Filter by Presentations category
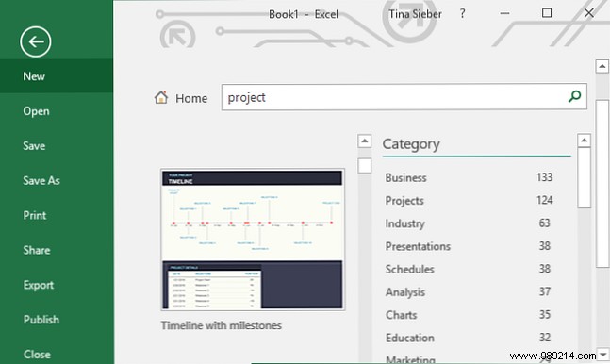This screenshot has width=610, height=364. [469, 246]
